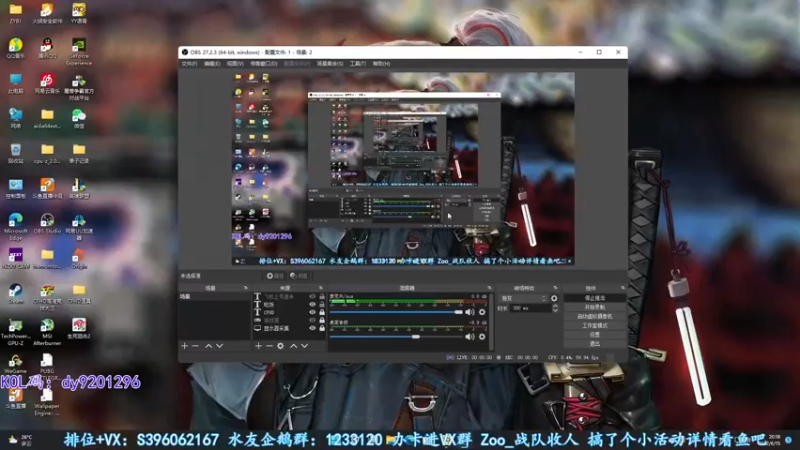The image size is (800, 450).
Task: Move scene down with arrow
Action: (x=219, y=346)
